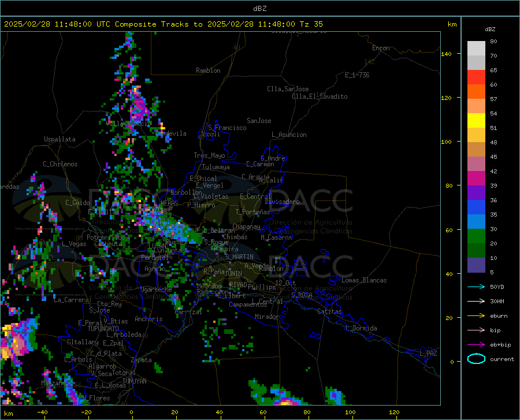Screen dimensions: 520x420
Task: Click the 'dBZ' title at top center
Action: pyautogui.click(x=259, y=9)
